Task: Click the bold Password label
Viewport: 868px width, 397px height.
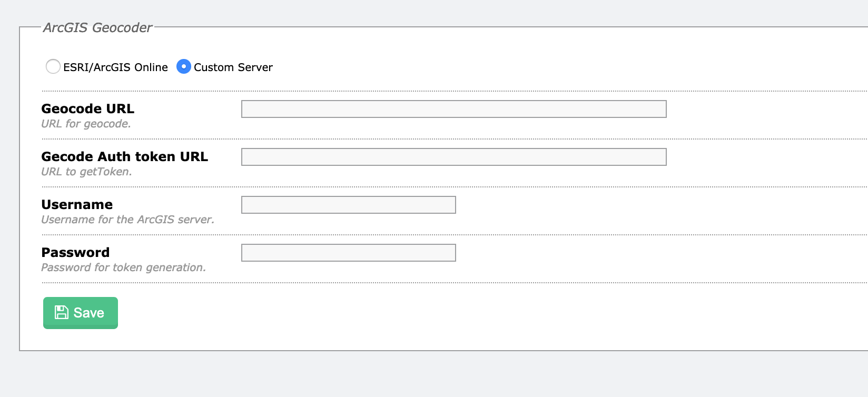Action: 75,252
